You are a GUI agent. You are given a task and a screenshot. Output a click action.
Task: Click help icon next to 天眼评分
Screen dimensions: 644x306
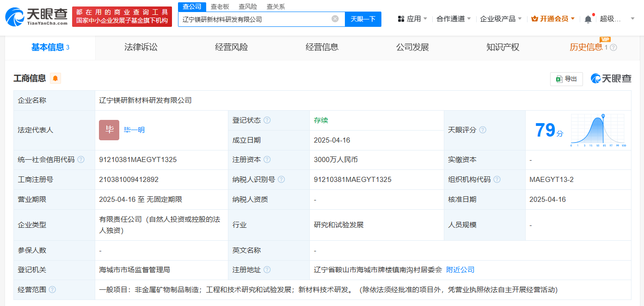coord(483,130)
